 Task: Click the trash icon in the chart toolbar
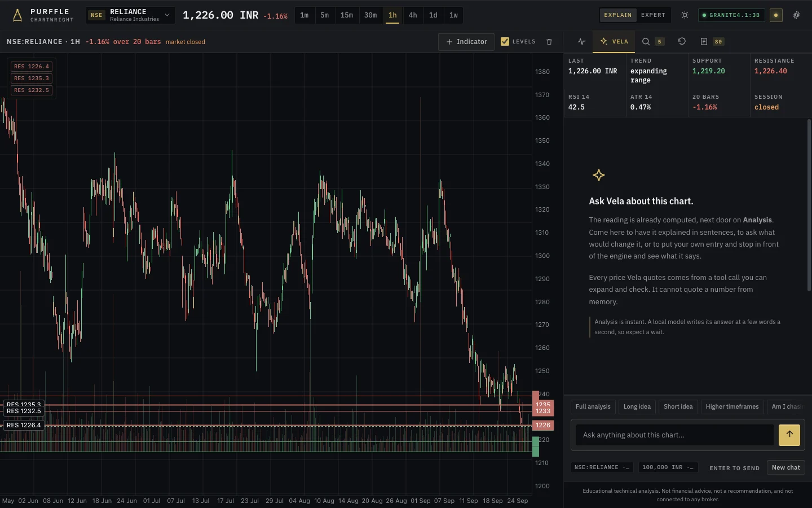point(549,42)
